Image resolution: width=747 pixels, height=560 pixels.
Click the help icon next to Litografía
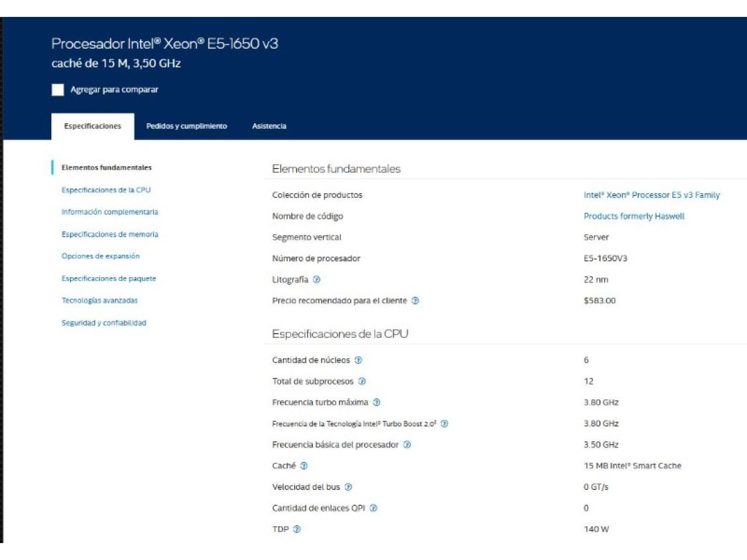[316, 279]
